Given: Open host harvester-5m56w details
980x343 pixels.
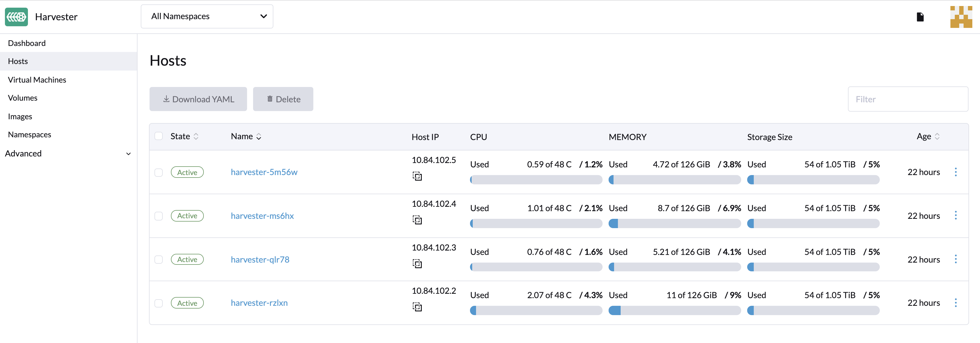Looking at the screenshot, I should (264, 172).
